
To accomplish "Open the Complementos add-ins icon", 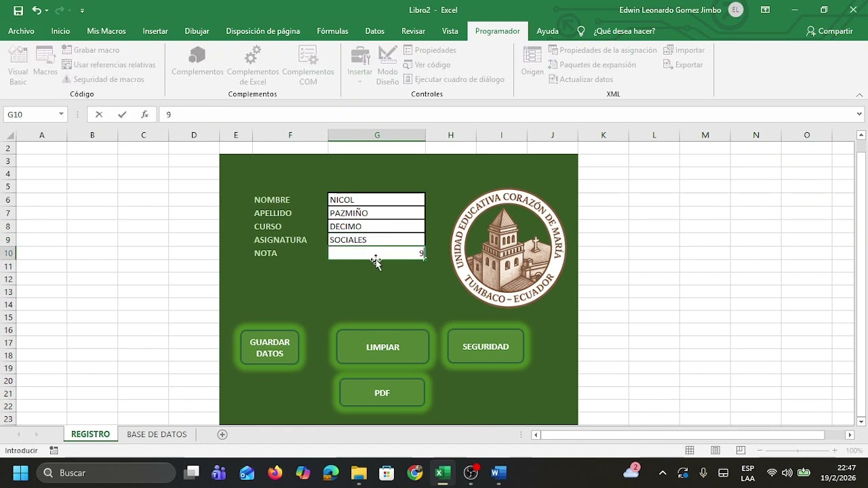I will [x=197, y=61].
